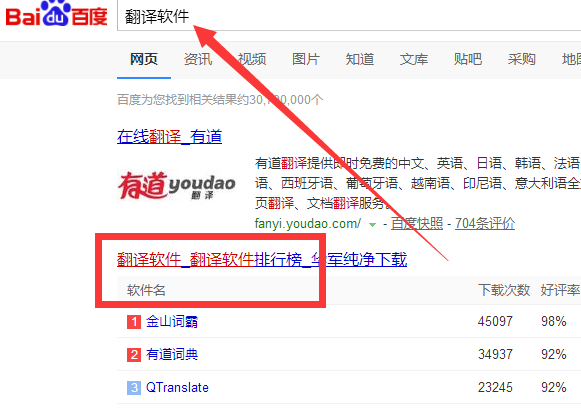Click download count 23245
Screen dimensions: 581x409
[495, 388]
